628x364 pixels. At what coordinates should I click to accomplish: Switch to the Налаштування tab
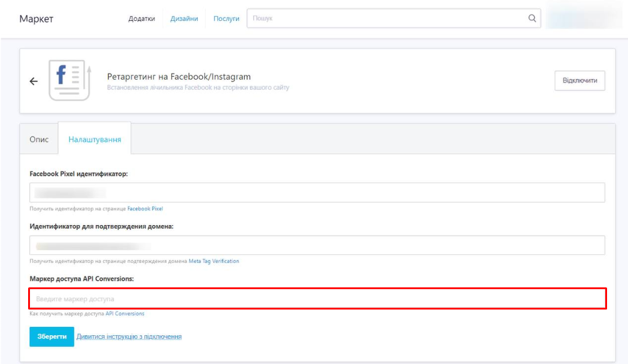[x=95, y=139]
